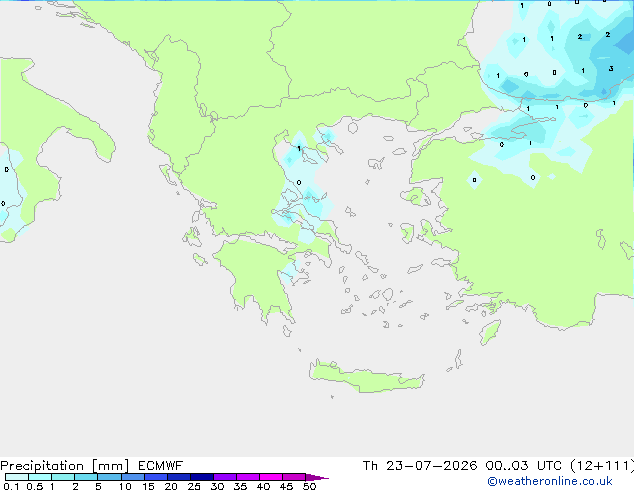
Task: Click the precipitation value "3" on the map
Action: (611, 69)
